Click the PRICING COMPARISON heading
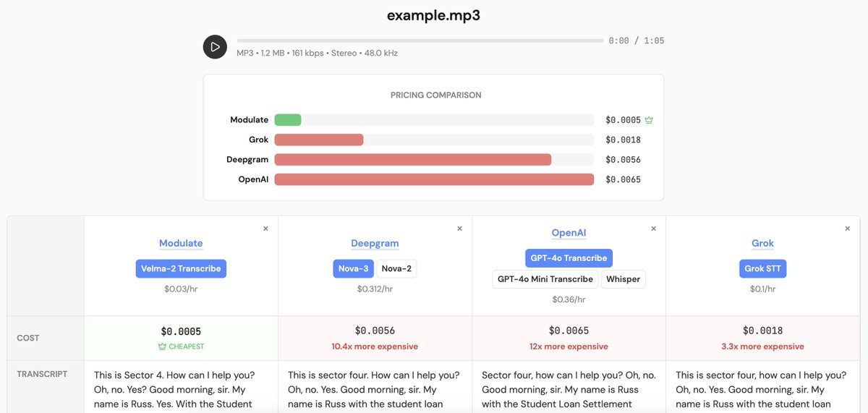Screen dimensions: 868x413 (435, 95)
